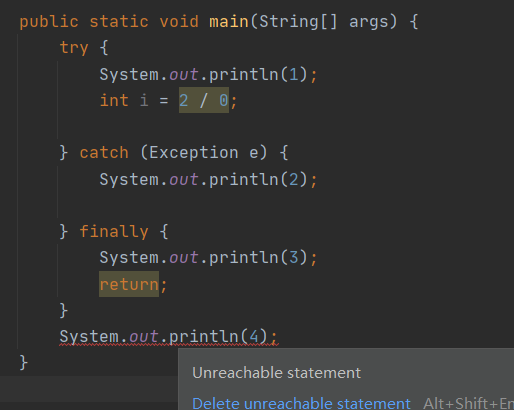514x410 pixels.
Task: Click the 'try' keyword
Action: click(x=74, y=48)
